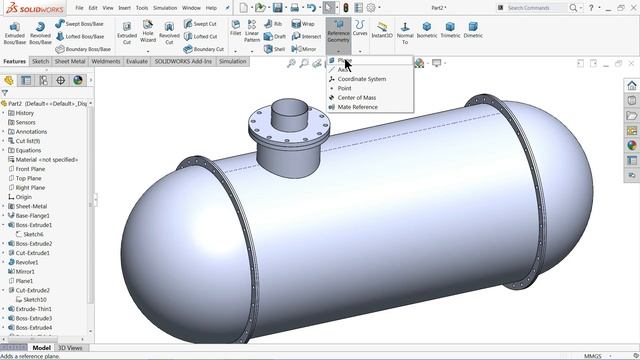Choose Swept Cut
Viewport: 640px width, 360px height.
click(200, 24)
